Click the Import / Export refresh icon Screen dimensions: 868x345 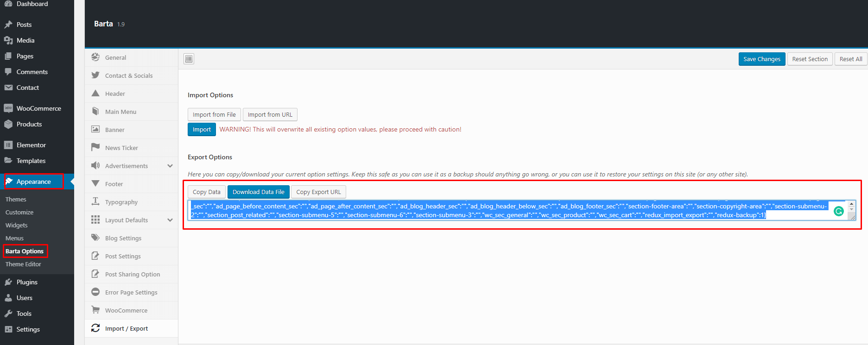click(x=95, y=328)
